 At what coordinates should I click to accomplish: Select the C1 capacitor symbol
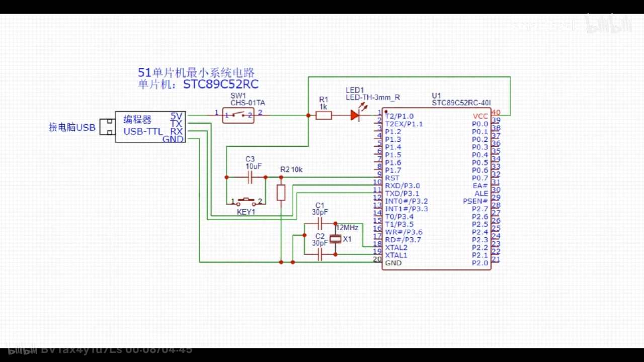[319, 223]
